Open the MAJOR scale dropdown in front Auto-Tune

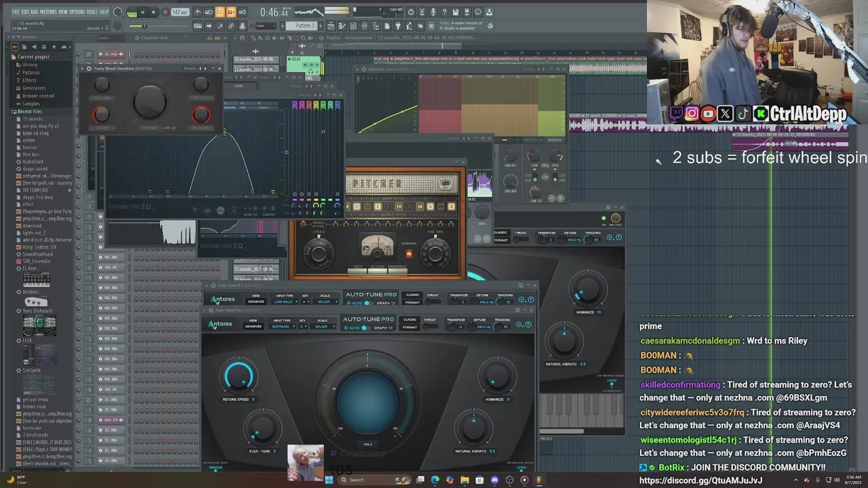click(x=323, y=327)
